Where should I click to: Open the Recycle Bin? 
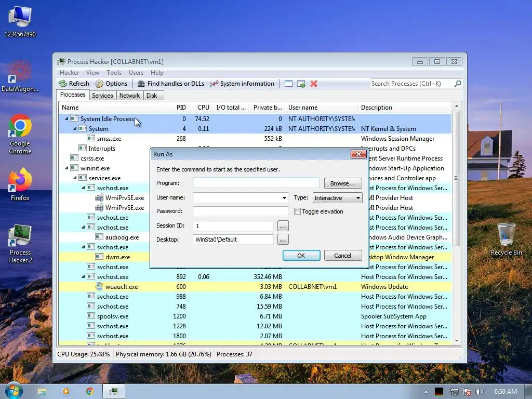coord(506,239)
